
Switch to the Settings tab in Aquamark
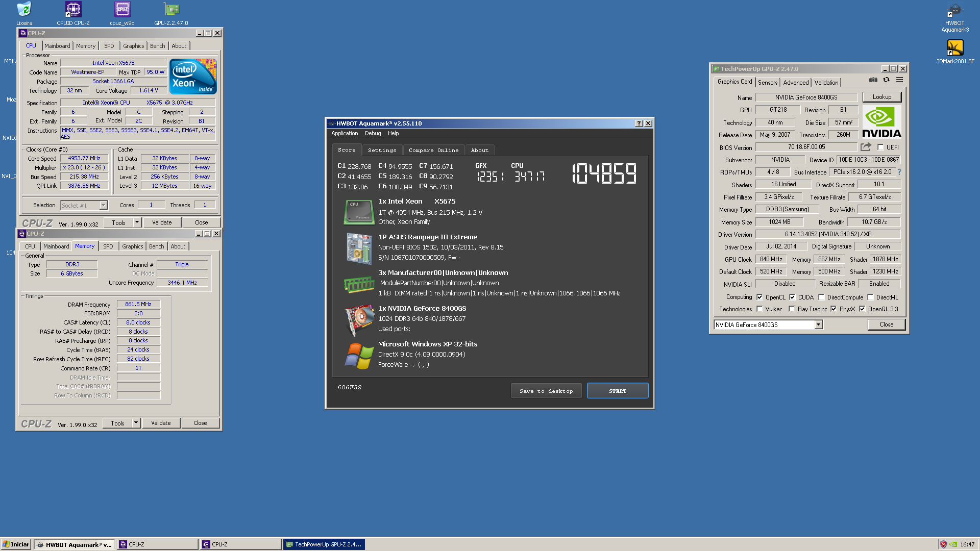click(x=382, y=151)
